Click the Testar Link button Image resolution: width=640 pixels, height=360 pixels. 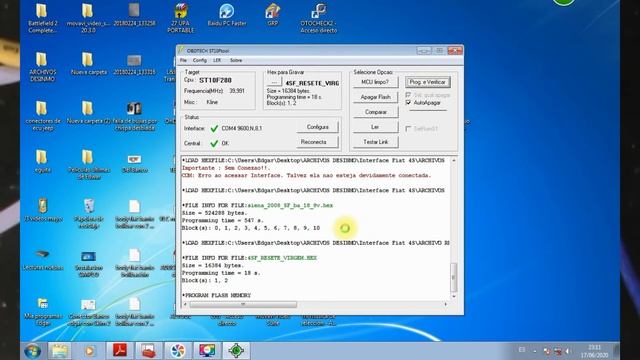click(x=376, y=142)
